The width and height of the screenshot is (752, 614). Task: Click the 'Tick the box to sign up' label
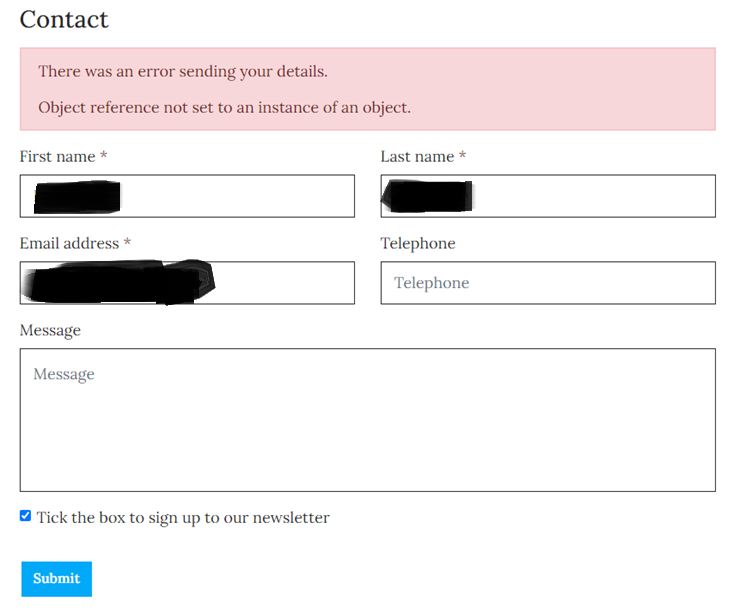point(183,518)
